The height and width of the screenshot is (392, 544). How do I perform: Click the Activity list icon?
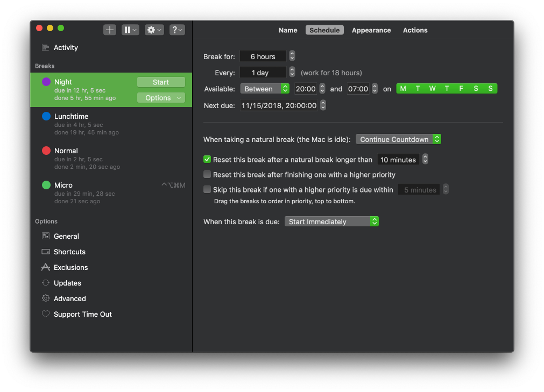pos(45,47)
